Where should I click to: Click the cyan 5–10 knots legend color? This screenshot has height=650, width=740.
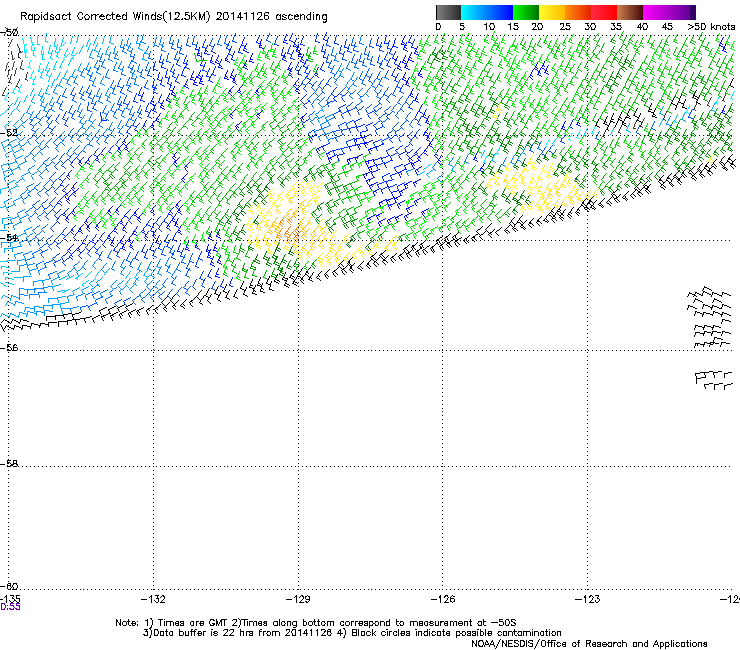474,12
